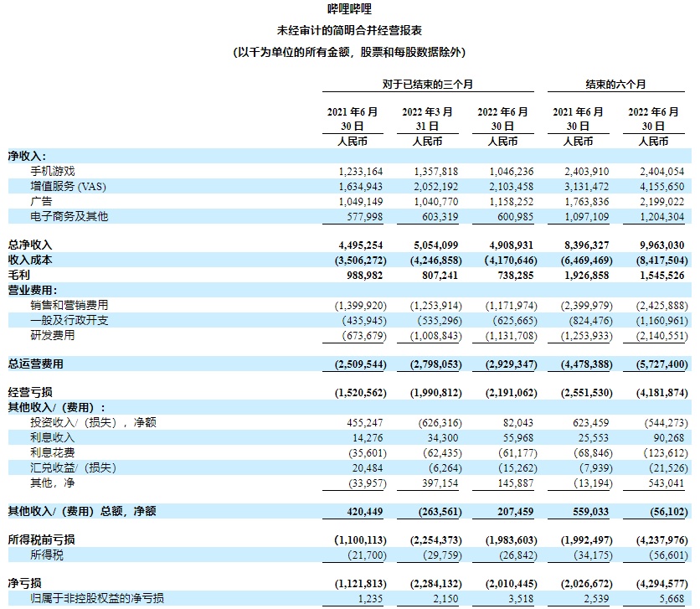Click VAS value 2,052,192

(x=436, y=187)
